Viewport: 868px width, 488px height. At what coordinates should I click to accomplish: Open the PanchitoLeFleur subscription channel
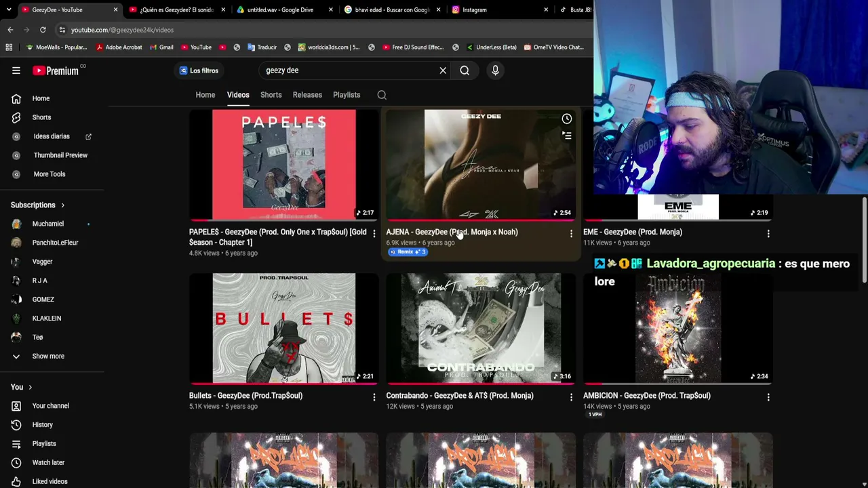pos(54,243)
